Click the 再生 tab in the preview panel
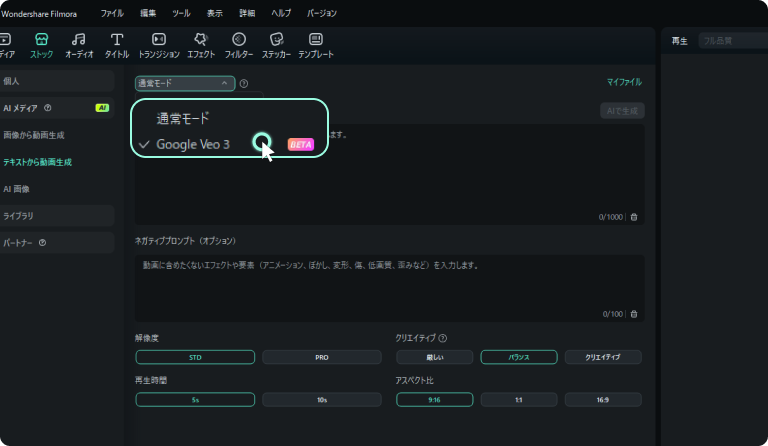 [x=679, y=41]
